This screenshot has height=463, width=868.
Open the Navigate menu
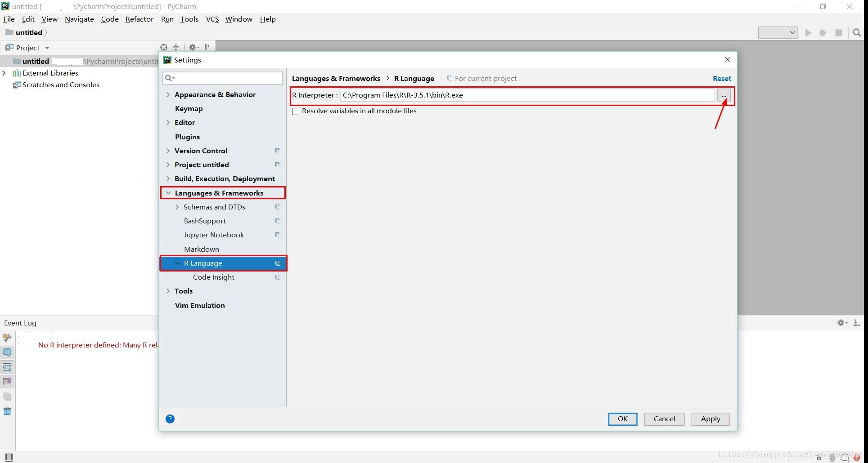tap(79, 19)
